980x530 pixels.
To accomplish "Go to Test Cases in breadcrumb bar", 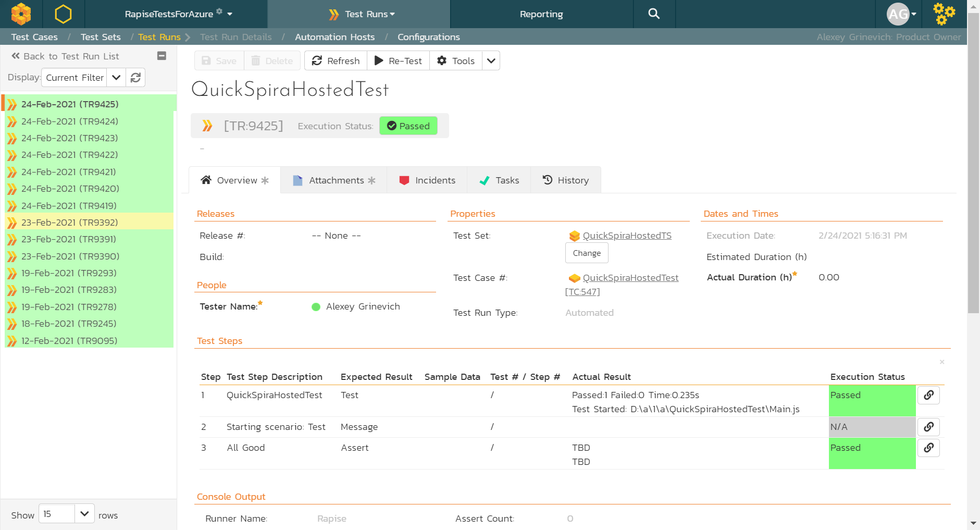I will 34,37.
